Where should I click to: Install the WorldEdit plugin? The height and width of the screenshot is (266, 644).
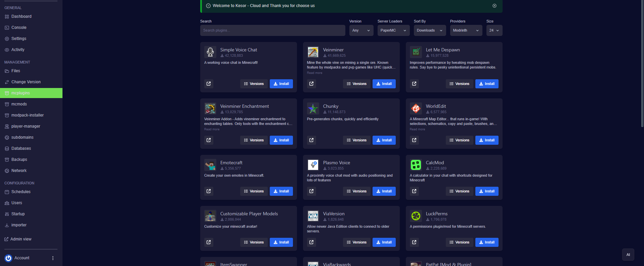(487, 140)
